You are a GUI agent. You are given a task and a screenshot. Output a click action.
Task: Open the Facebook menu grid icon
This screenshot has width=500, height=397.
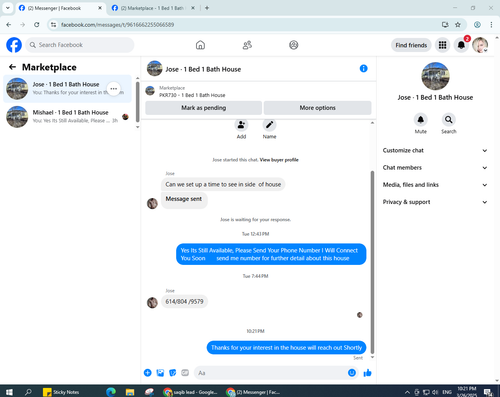(x=442, y=45)
